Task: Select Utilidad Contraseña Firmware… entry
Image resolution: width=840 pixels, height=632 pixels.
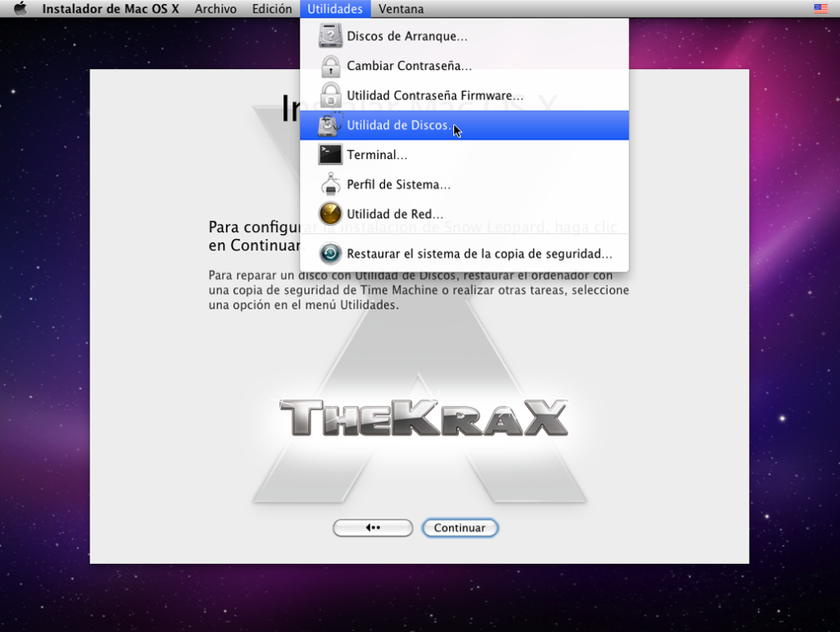Action: coord(464,95)
